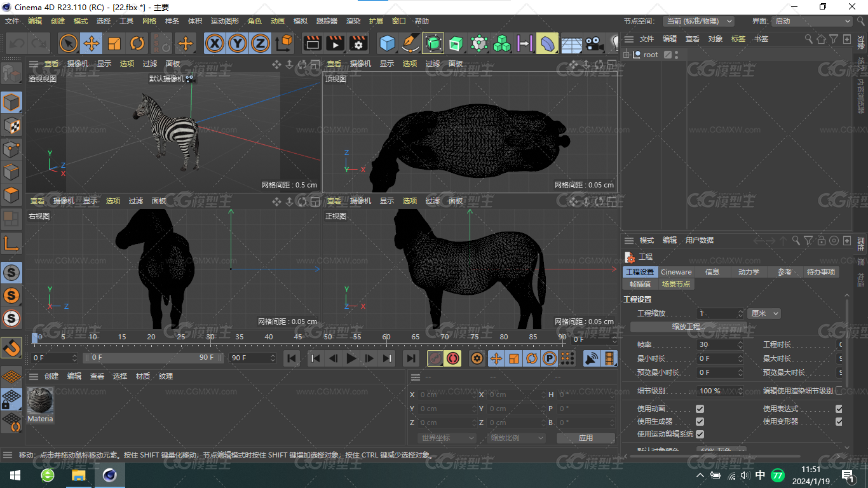Open the Bend deformer icon
Image resolution: width=868 pixels, height=488 pixels.
pos(548,43)
